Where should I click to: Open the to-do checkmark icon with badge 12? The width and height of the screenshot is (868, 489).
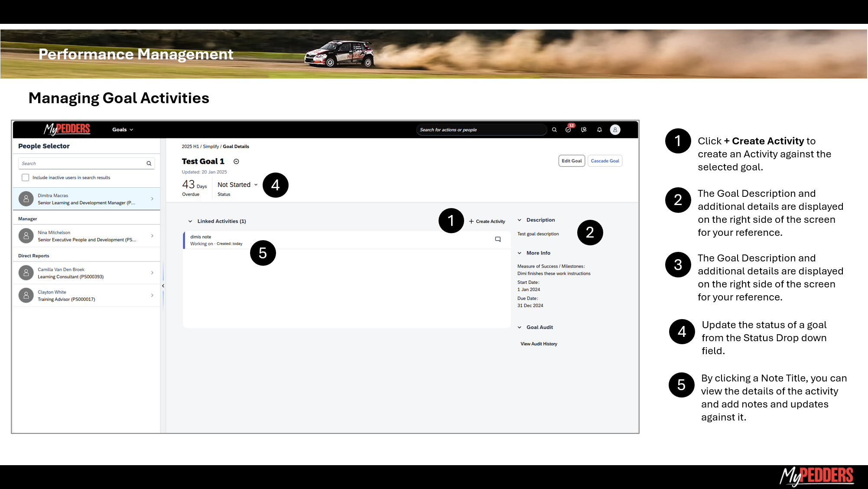click(x=568, y=130)
